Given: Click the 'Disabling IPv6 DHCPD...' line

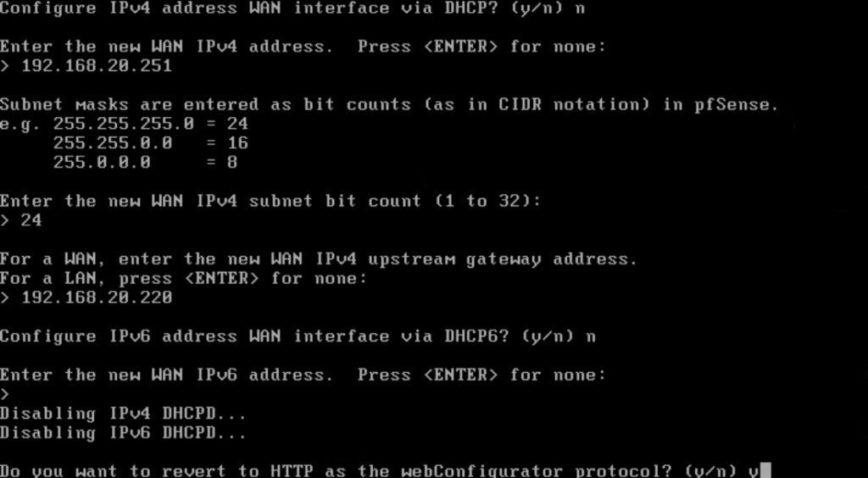Looking at the screenshot, I should [x=123, y=432].
